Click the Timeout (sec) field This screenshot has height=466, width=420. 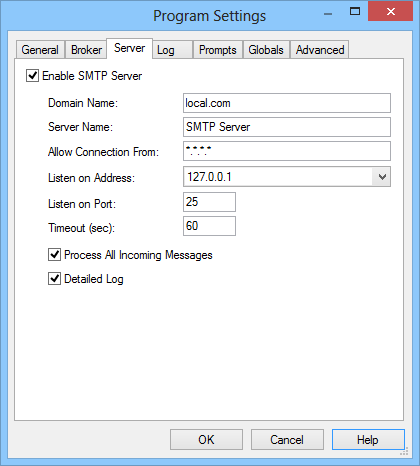pyautogui.click(x=209, y=226)
